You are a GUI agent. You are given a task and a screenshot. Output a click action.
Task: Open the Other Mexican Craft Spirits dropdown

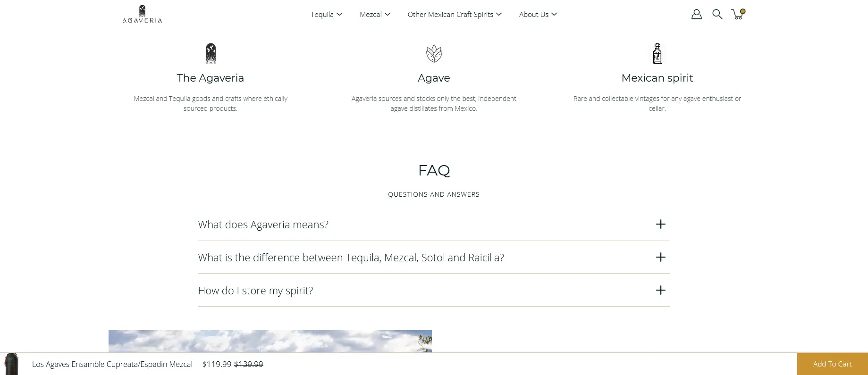click(454, 14)
